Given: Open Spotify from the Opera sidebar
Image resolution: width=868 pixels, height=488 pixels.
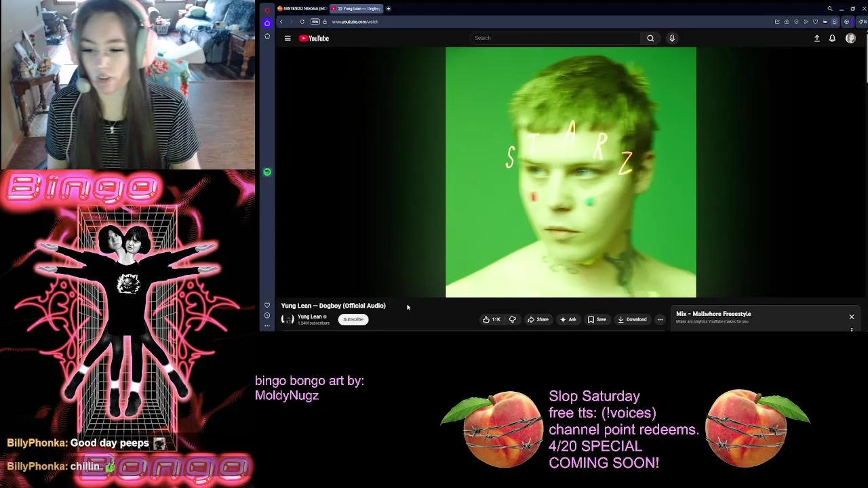Looking at the screenshot, I should click(x=267, y=172).
